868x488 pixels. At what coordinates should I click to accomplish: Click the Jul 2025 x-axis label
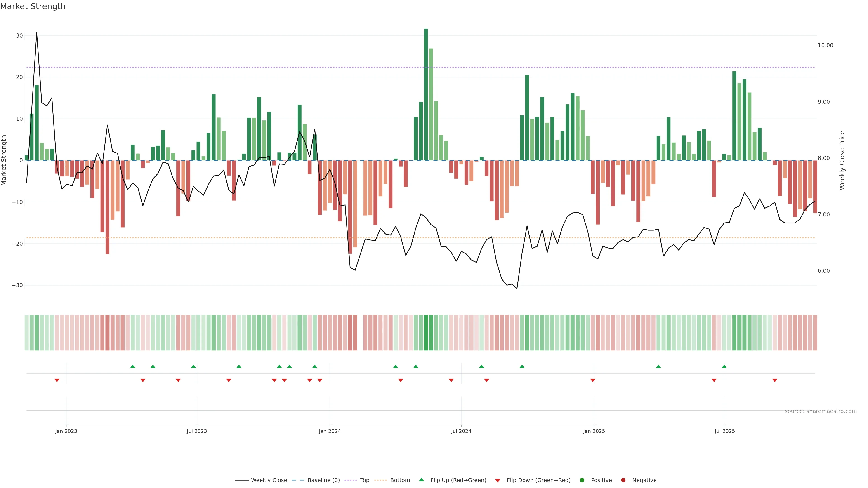[x=724, y=431]
